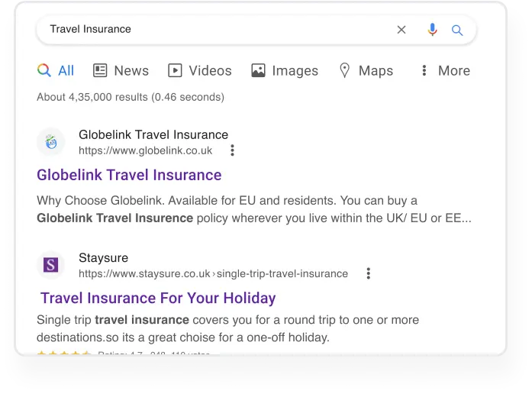532x394 pixels.
Task: Select the All results tab
Action: tap(56, 71)
